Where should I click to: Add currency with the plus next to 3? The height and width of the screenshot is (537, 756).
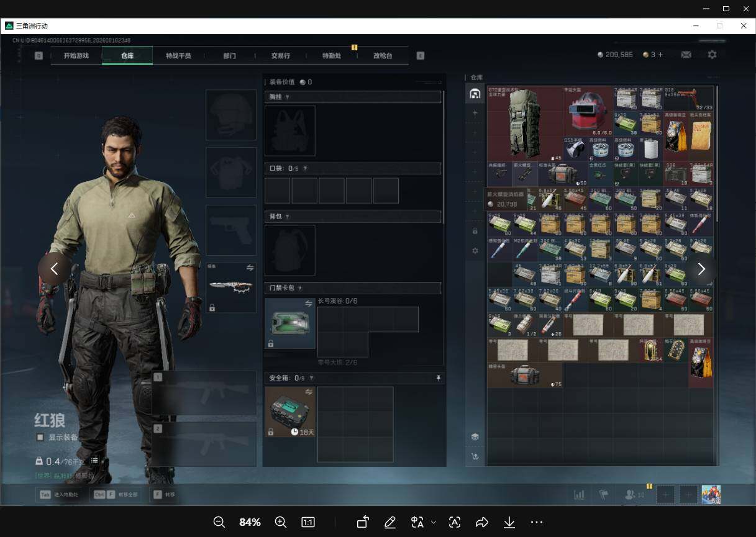coord(660,55)
